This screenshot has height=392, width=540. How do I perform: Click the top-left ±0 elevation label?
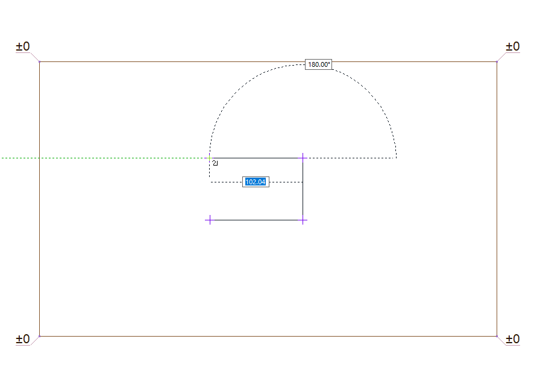click(x=23, y=46)
